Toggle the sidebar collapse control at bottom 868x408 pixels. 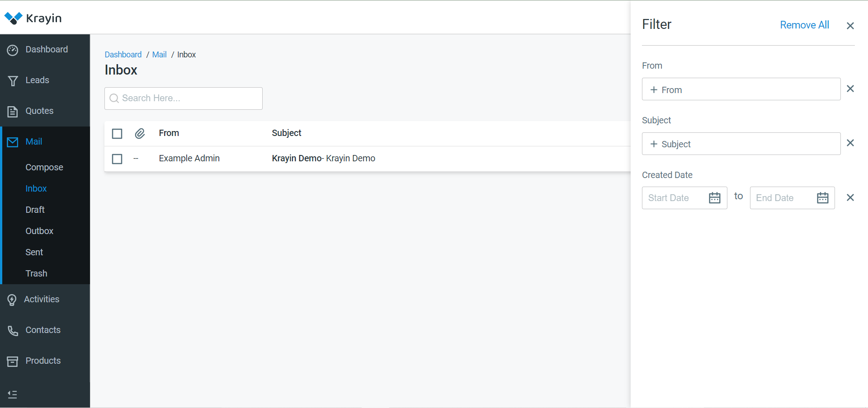12,394
